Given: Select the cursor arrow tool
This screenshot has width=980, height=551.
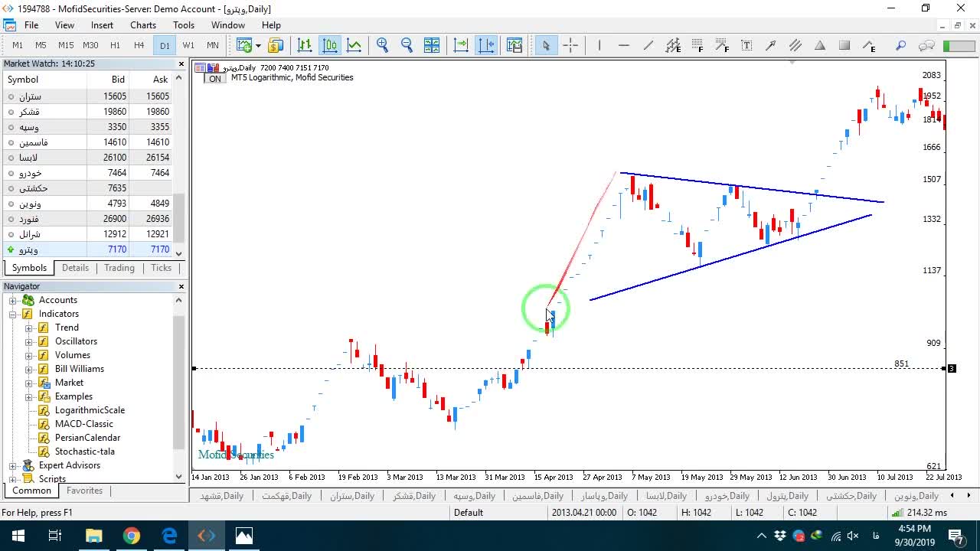Looking at the screenshot, I should click(x=546, y=45).
